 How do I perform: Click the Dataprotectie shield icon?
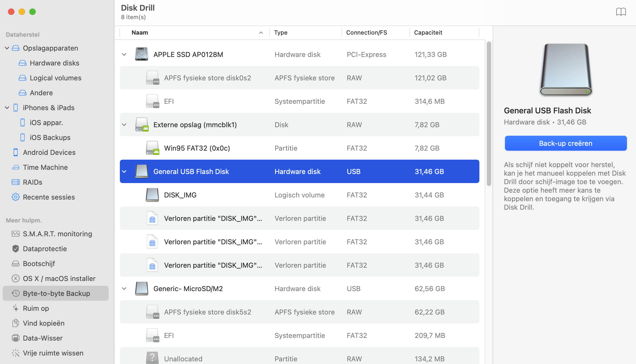coord(16,249)
